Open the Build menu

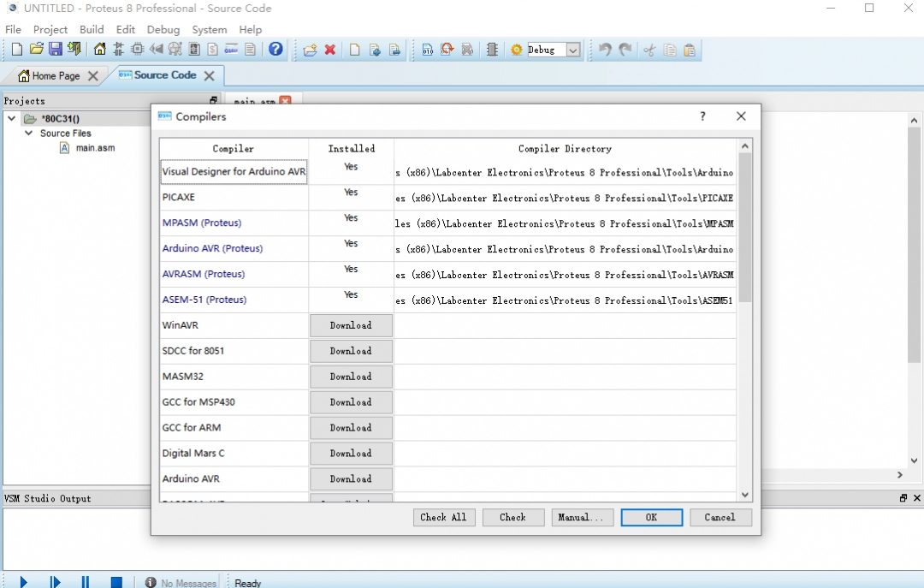coord(92,29)
